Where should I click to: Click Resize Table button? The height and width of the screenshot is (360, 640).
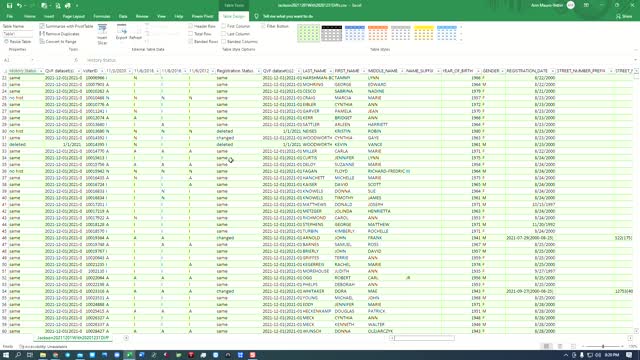pyautogui.click(x=18, y=42)
